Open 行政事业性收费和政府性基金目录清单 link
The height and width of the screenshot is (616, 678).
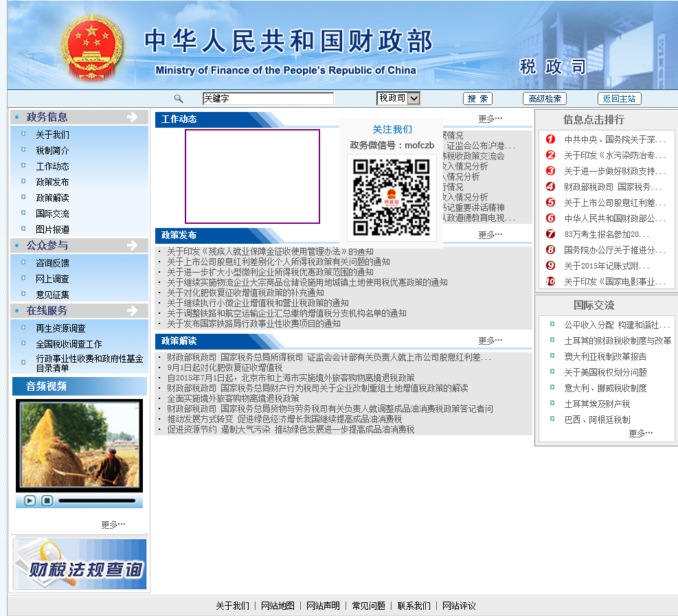[x=89, y=363]
